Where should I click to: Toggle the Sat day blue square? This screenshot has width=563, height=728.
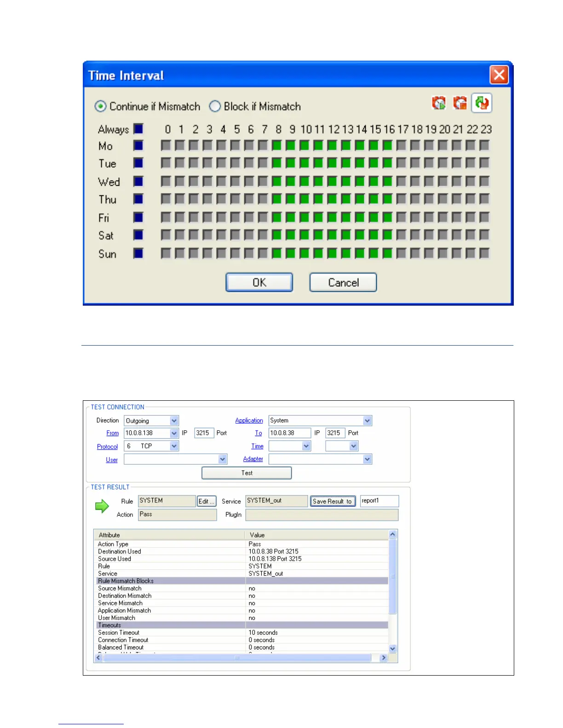point(138,235)
